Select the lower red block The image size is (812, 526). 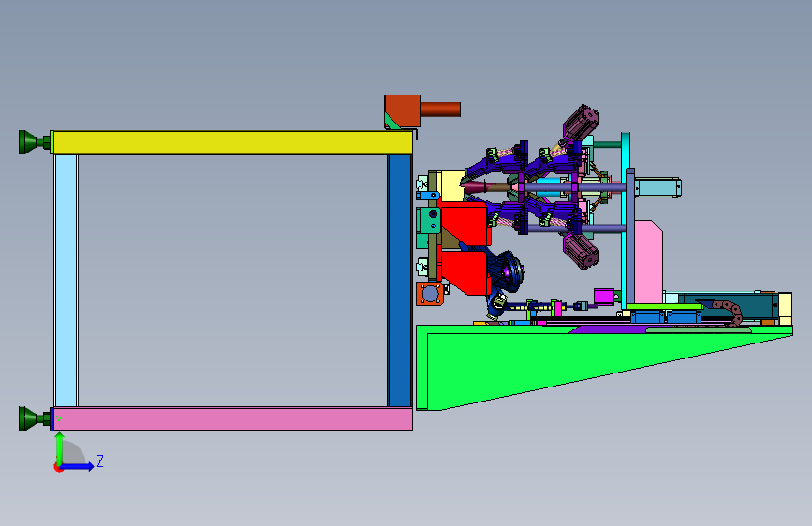click(465, 273)
